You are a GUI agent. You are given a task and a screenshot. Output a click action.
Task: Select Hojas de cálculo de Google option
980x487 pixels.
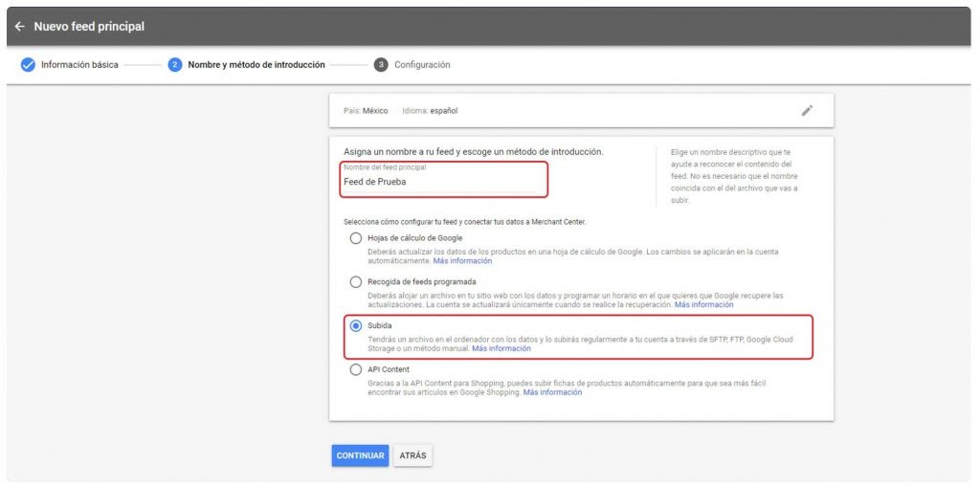(356, 238)
